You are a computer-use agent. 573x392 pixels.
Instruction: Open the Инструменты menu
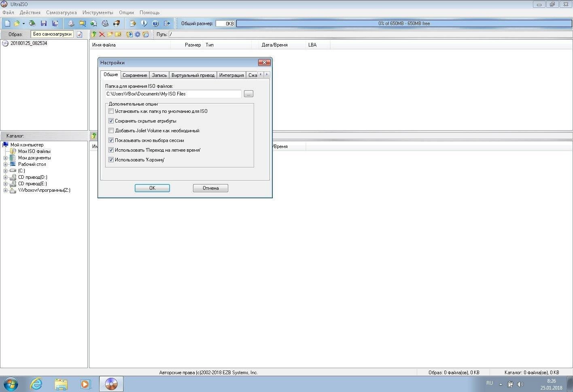coord(98,13)
